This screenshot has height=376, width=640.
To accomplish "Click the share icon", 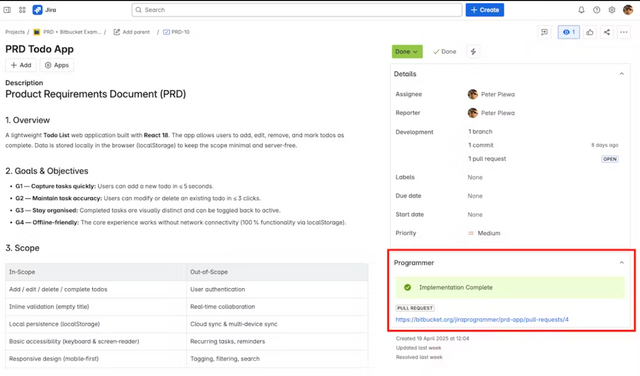I will [x=607, y=32].
